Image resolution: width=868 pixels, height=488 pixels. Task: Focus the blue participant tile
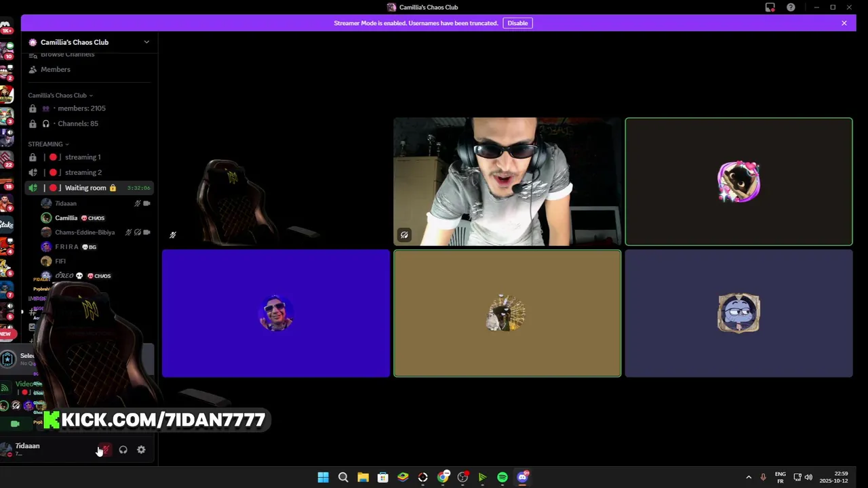(x=276, y=313)
